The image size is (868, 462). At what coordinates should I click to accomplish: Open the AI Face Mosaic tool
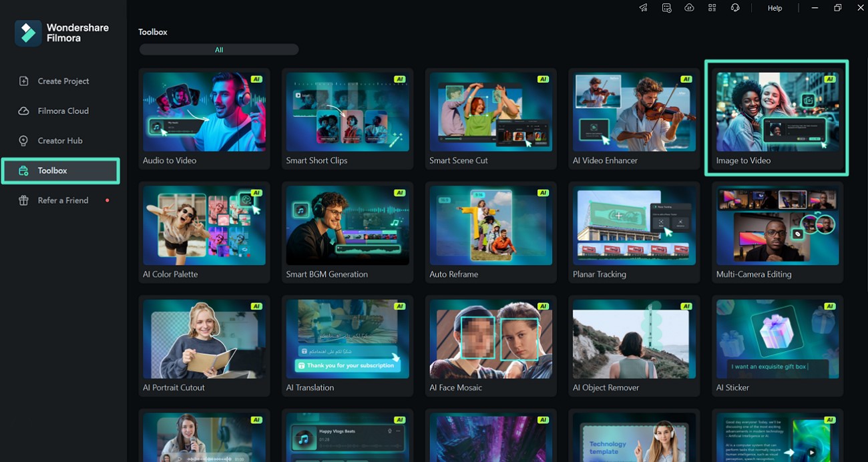tap(491, 346)
